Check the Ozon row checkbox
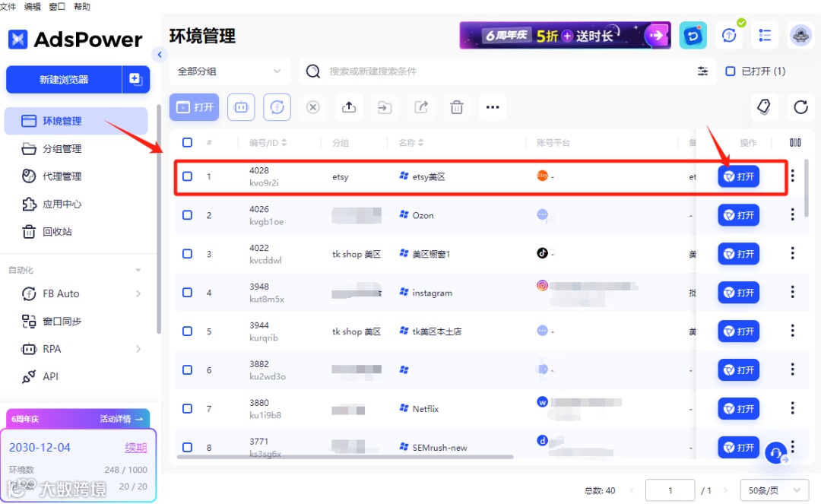 tap(187, 215)
